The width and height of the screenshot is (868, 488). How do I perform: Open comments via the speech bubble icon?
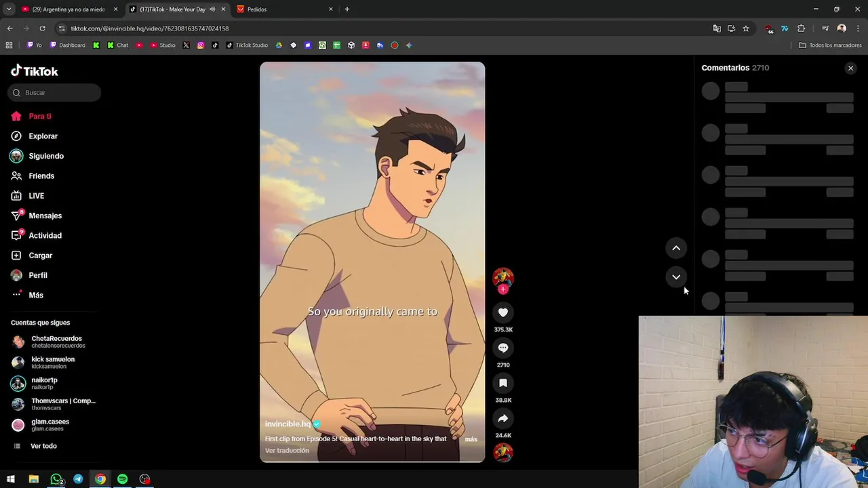503,348
